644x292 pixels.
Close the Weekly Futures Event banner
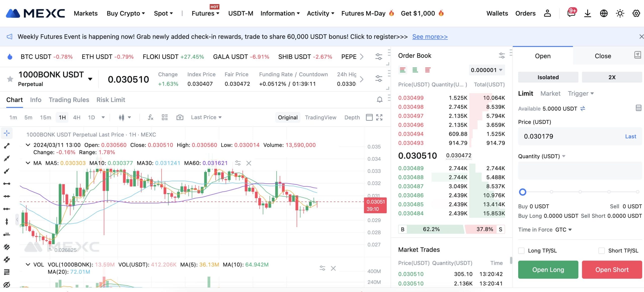pyautogui.click(x=641, y=37)
